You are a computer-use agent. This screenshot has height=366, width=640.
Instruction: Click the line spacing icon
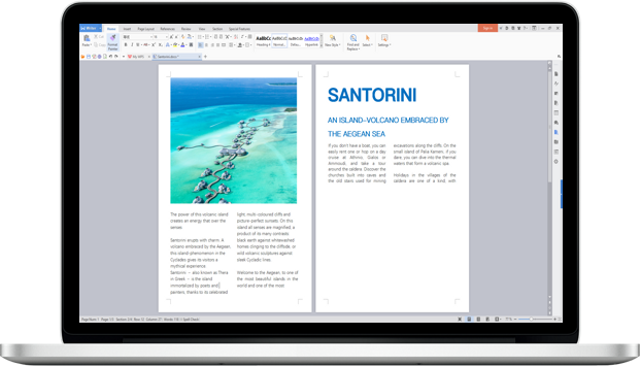click(x=231, y=44)
